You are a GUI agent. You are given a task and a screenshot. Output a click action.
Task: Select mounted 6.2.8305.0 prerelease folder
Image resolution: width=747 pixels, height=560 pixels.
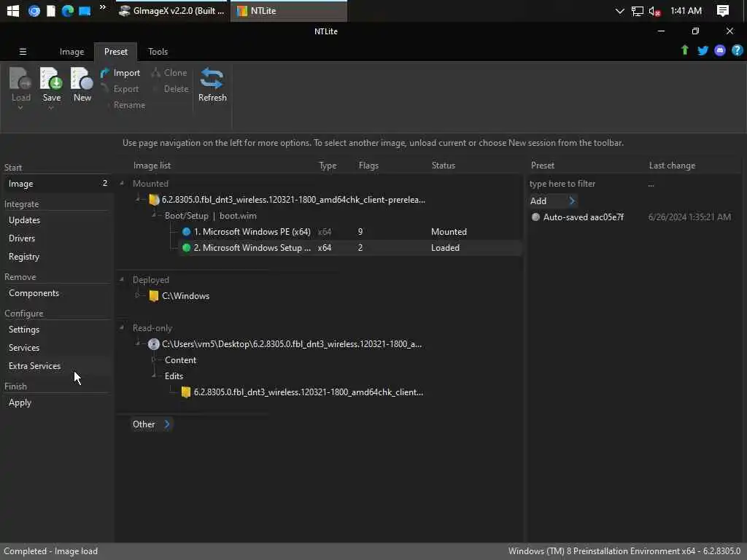click(287, 200)
